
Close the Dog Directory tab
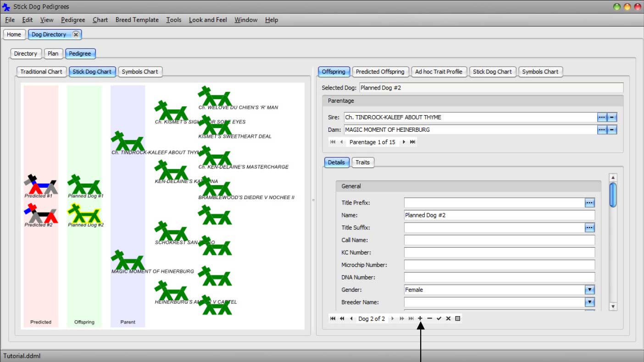76,34
